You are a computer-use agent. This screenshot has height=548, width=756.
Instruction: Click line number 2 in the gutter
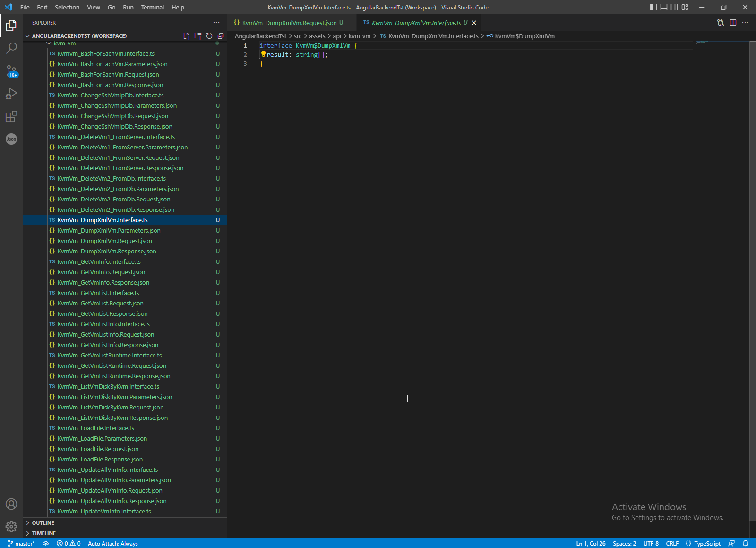click(x=245, y=55)
